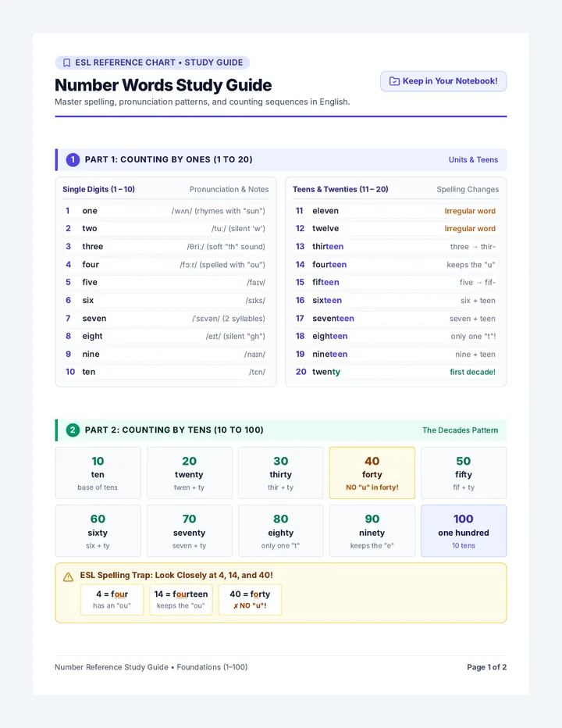Select the 40 forty highlighted card
Viewport: 562px width, 728px height.
[x=372, y=473]
